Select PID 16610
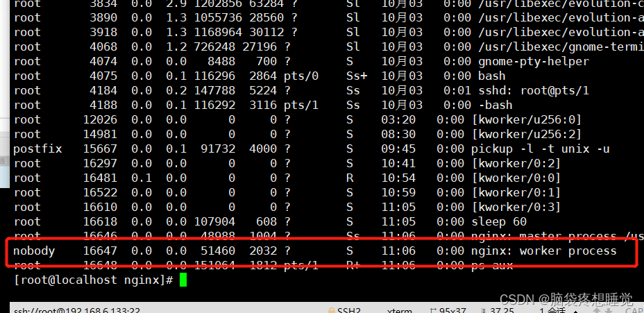 [x=100, y=207]
